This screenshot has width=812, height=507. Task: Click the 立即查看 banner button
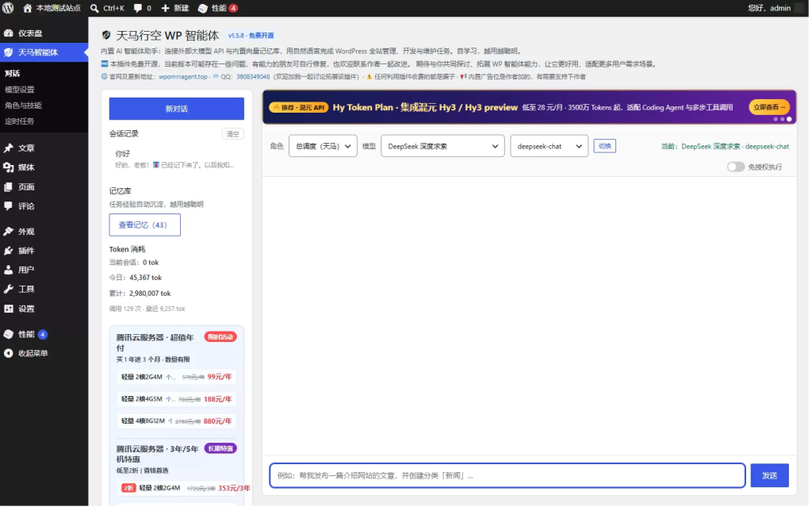(771, 107)
